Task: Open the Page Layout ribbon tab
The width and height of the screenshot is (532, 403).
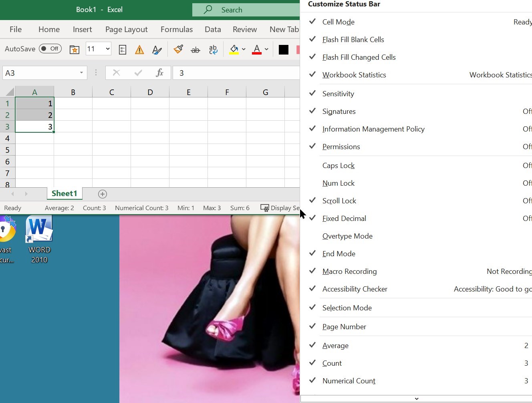Action: coord(126,29)
